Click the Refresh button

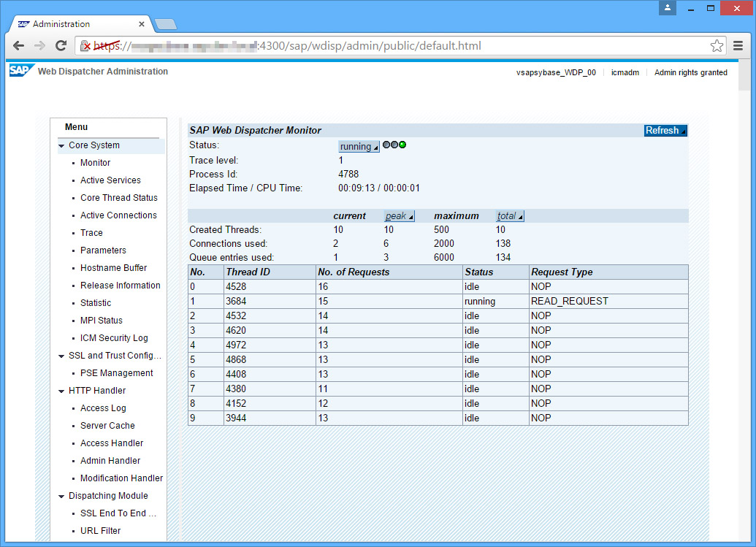(664, 130)
